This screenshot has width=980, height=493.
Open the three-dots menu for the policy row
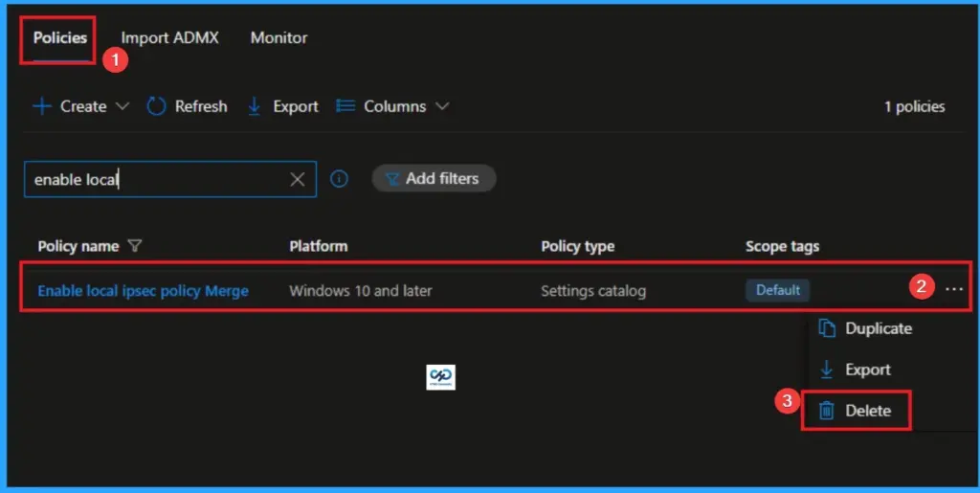954,289
